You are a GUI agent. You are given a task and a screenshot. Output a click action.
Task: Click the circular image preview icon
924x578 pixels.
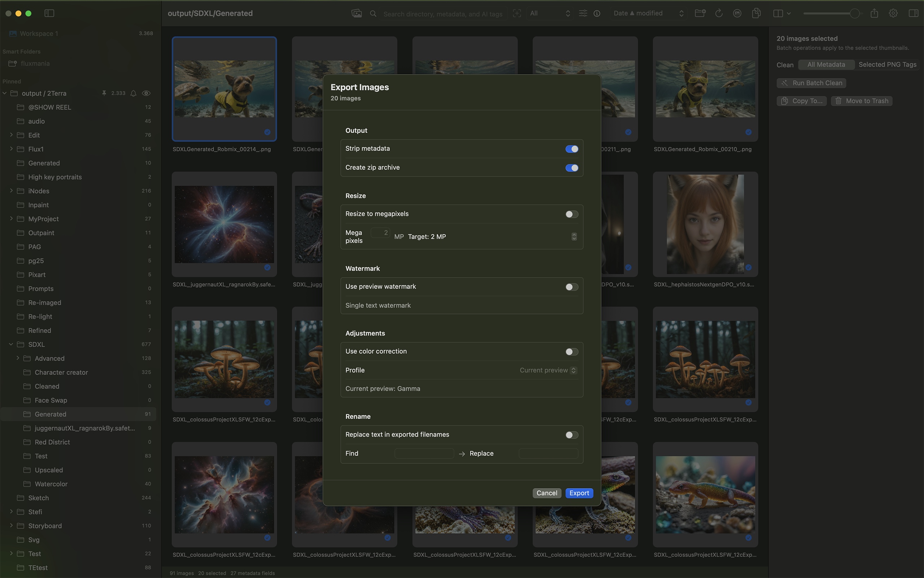click(x=737, y=13)
